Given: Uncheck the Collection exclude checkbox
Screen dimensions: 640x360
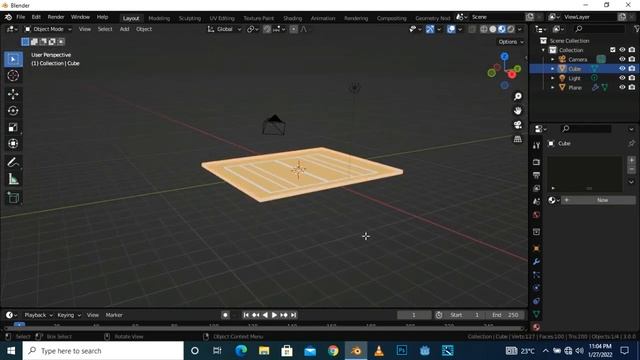Looking at the screenshot, I should click(x=613, y=50).
